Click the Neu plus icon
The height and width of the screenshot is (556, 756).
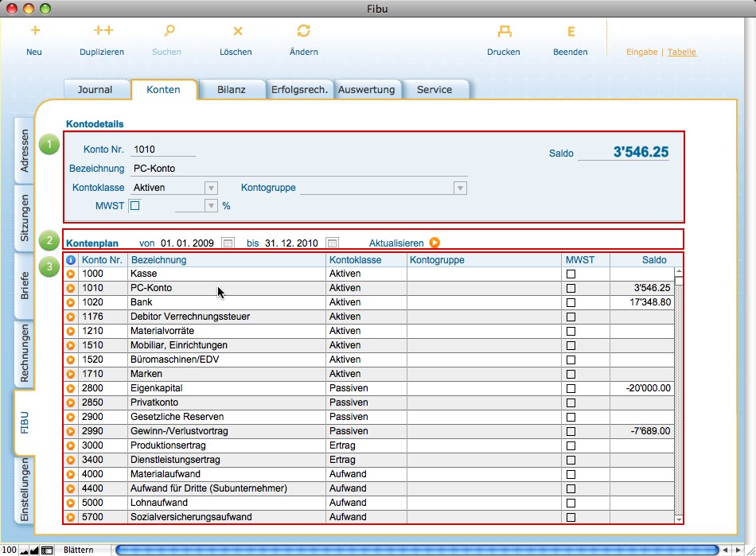point(35,31)
